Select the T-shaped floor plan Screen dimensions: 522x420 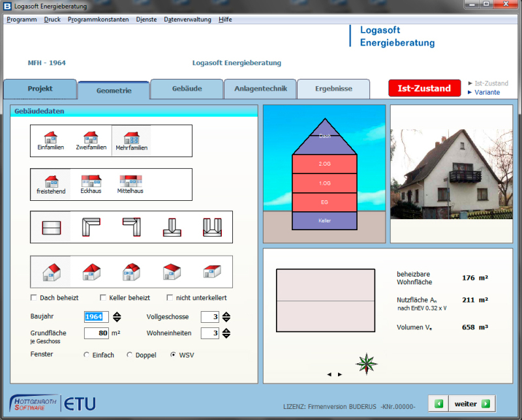pyautogui.click(x=172, y=227)
